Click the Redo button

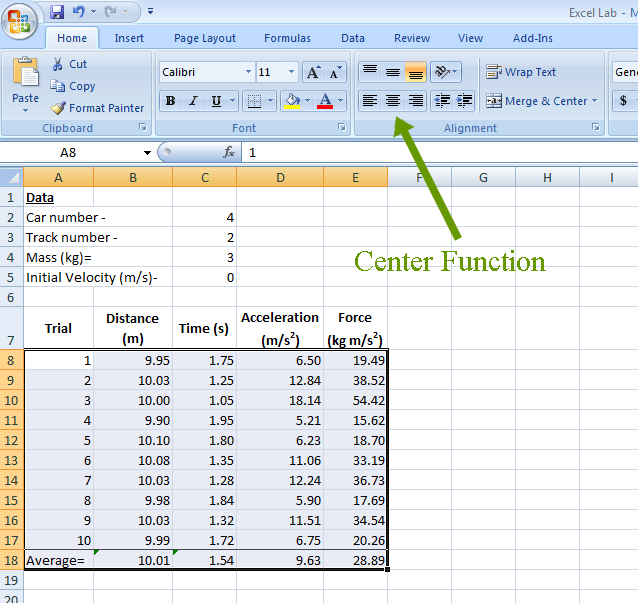click(110, 12)
